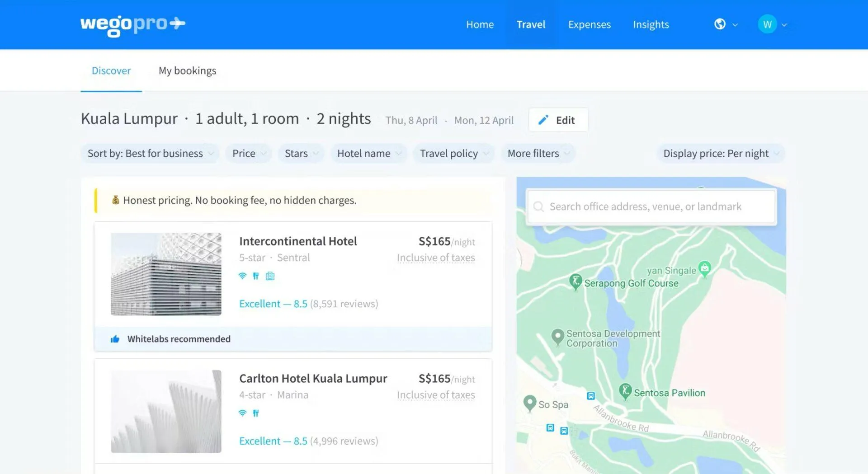Select Serapong Golf Course map pin

click(x=575, y=282)
